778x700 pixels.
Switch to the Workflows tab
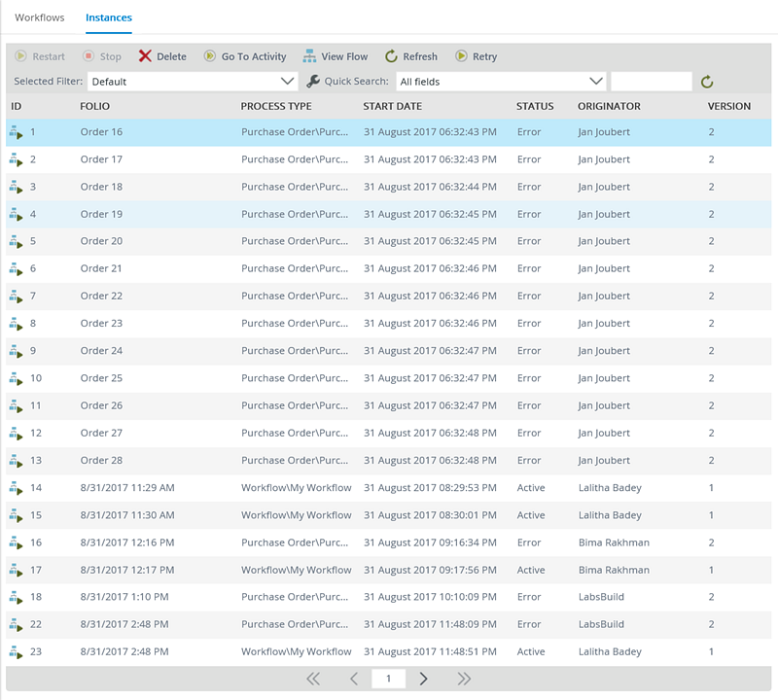[x=40, y=17]
